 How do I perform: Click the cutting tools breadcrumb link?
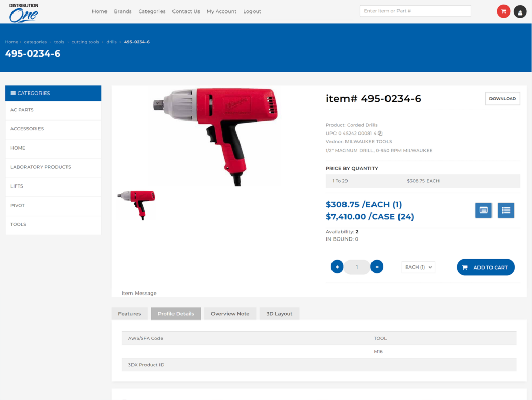[85, 42]
